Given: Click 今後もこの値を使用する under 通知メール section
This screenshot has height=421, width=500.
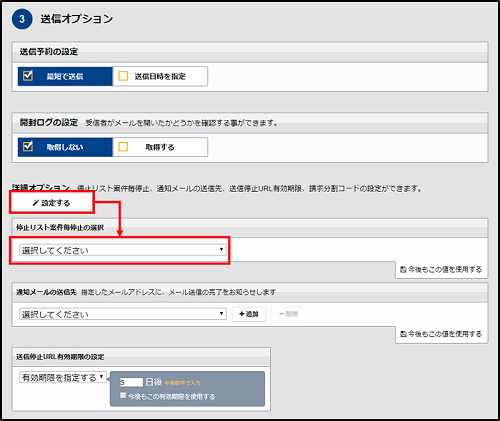Looking at the screenshot, I should coord(442,334).
